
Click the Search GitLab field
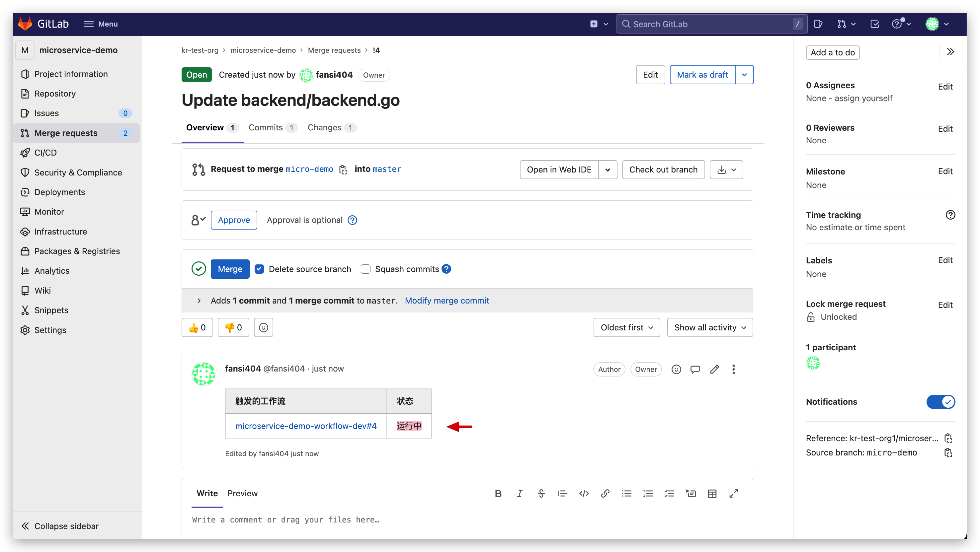[711, 24]
